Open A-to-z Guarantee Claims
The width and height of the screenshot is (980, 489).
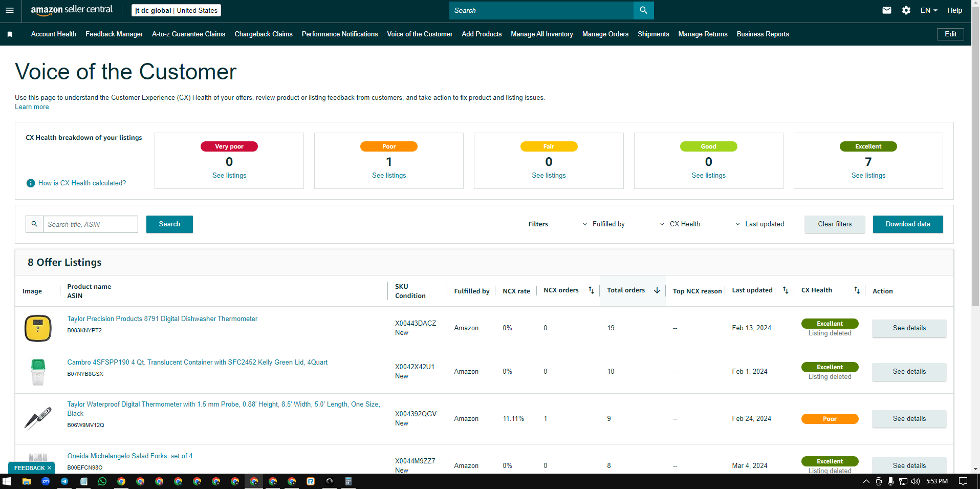(x=188, y=34)
